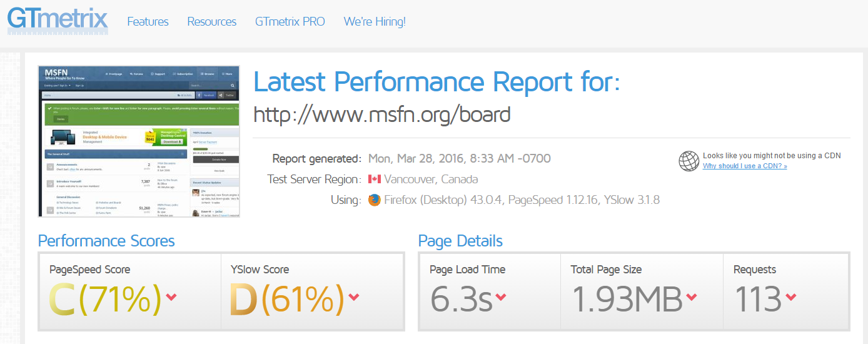Open 'Why should I use a CDN?' link
This screenshot has height=344, width=868.
745,166
